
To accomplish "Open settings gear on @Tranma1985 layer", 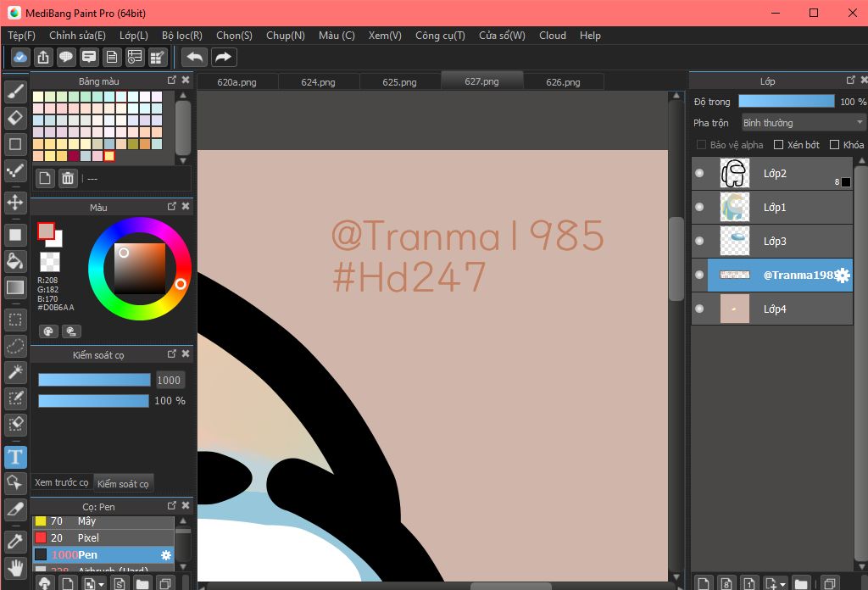I will click(x=842, y=275).
